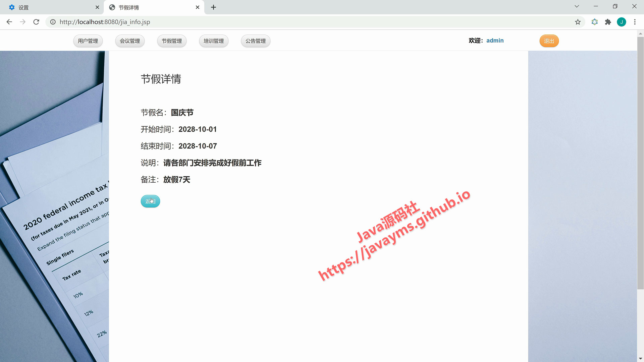644x362 pixels.
Task: Click end date 2028-10-07
Action: coord(198,146)
